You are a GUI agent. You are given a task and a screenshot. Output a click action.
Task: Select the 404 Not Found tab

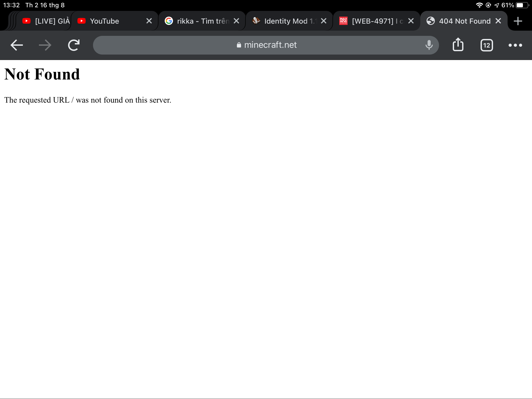click(460, 21)
